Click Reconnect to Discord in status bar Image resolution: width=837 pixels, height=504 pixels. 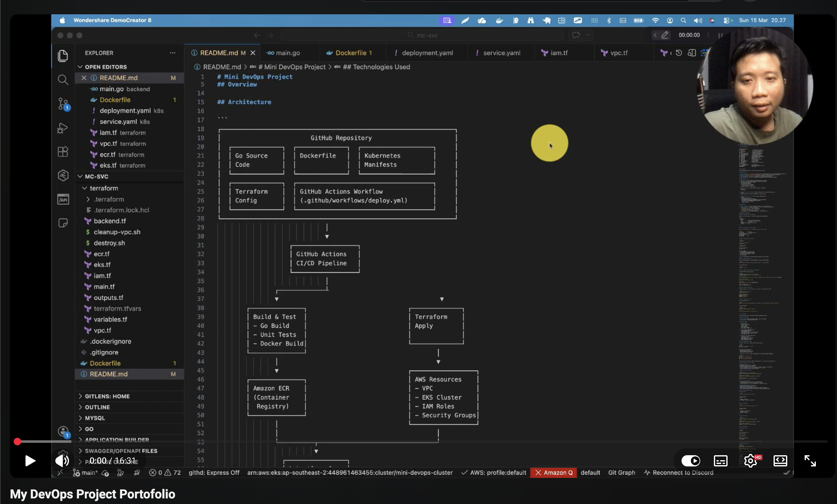(678, 472)
